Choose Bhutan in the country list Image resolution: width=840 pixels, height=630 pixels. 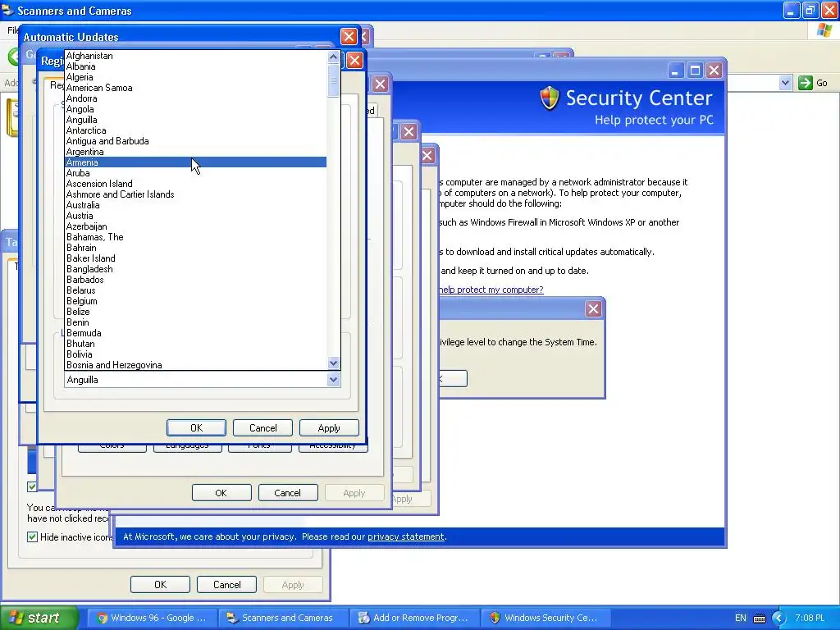click(x=195, y=344)
